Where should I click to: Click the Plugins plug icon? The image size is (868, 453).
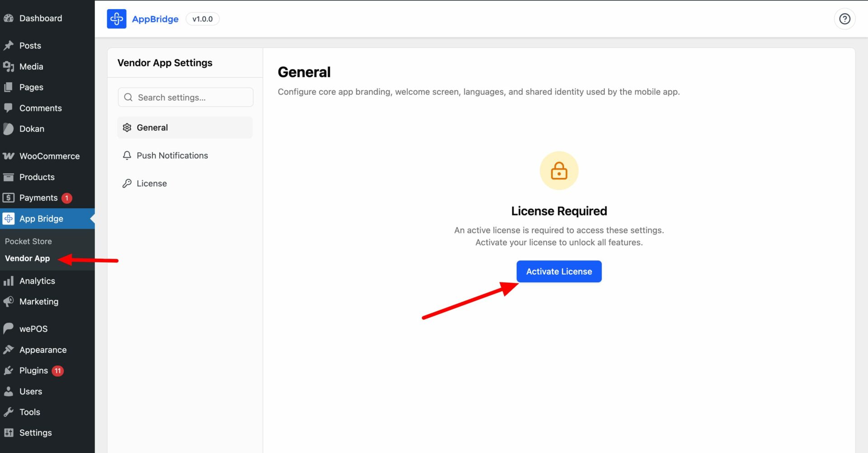pos(9,370)
